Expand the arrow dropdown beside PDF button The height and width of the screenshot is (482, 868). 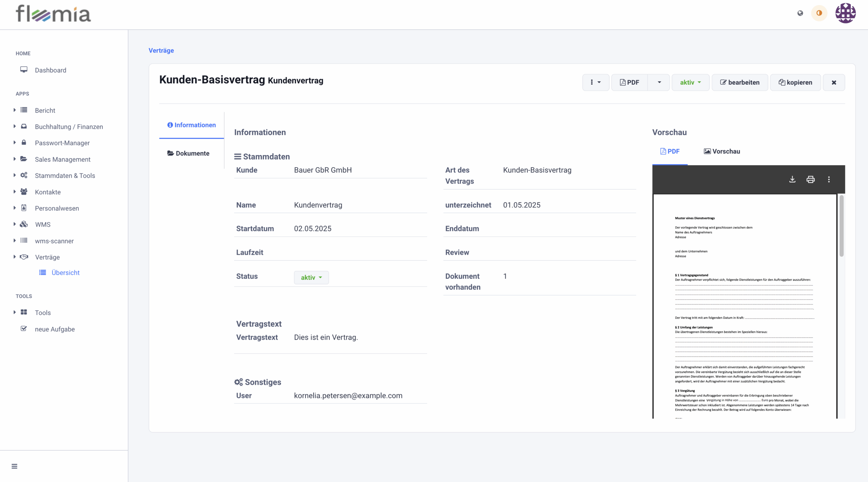click(x=659, y=82)
